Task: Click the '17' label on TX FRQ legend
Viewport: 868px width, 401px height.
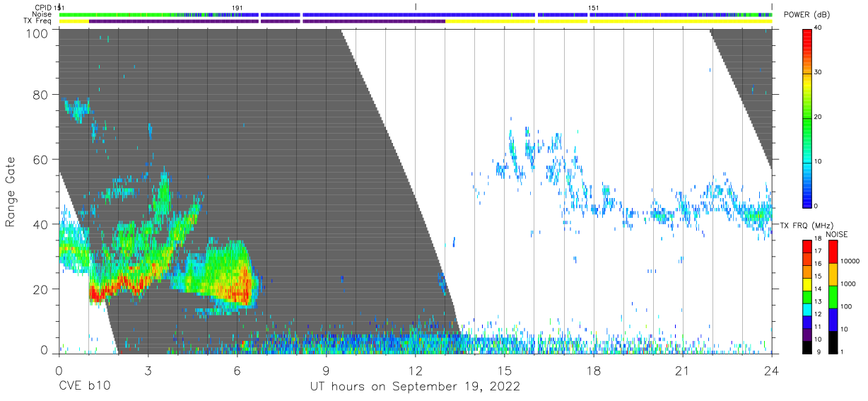Action: pos(818,251)
